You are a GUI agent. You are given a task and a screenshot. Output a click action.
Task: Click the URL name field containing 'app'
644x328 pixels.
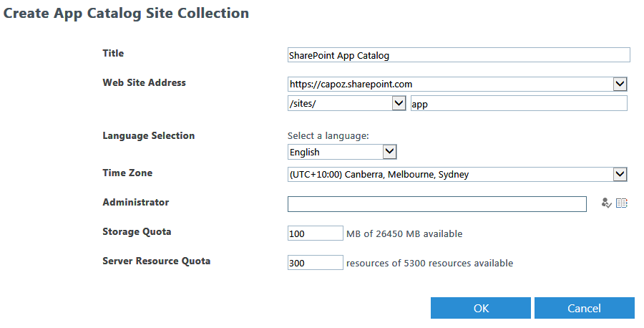pyautogui.click(x=518, y=104)
